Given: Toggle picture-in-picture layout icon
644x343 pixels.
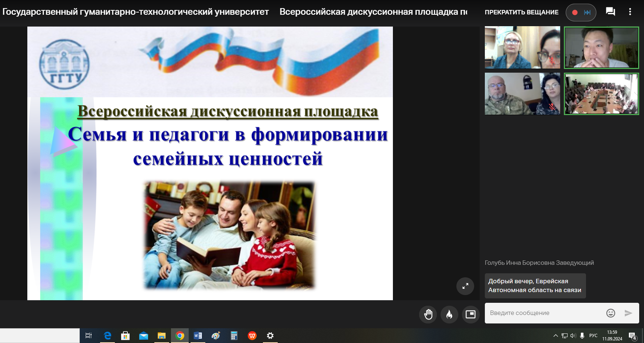Looking at the screenshot, I should point(470,314).
